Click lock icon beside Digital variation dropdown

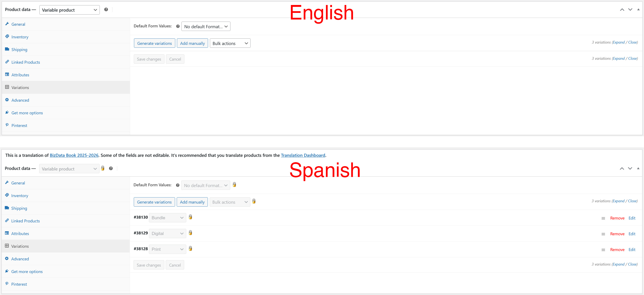coord(190,233)
